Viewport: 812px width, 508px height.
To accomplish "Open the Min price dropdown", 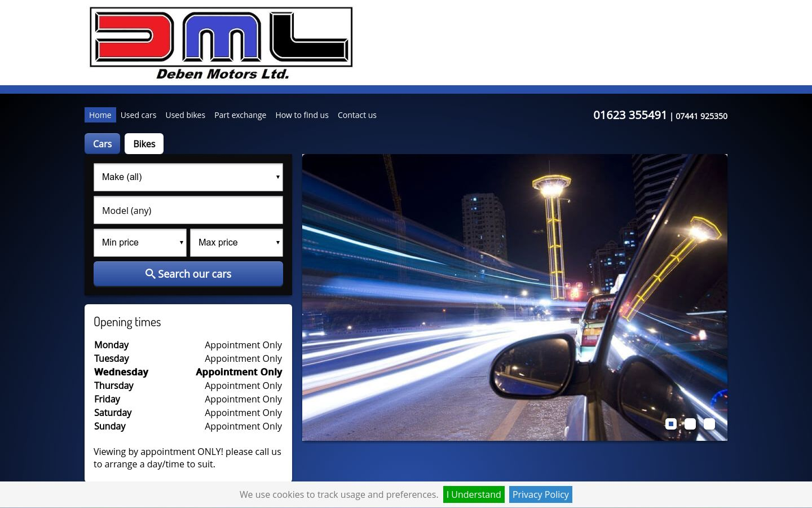I will (140, 243).
